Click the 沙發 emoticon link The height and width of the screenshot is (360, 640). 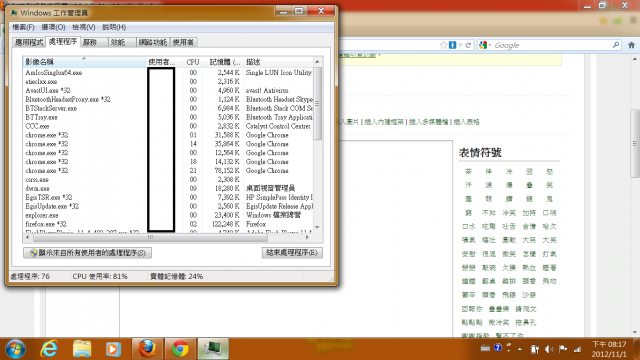[529, 295]
